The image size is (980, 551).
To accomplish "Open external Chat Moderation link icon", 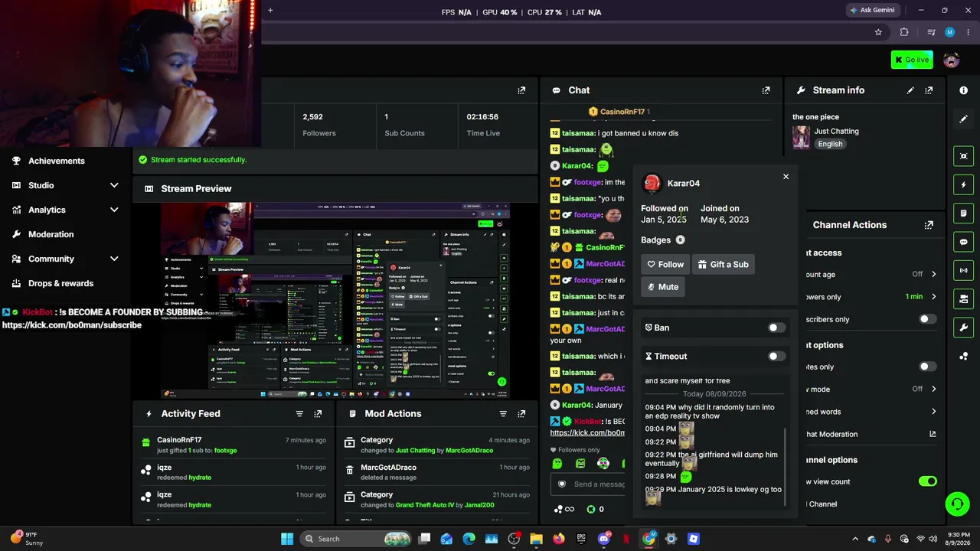I will (933, 434).
